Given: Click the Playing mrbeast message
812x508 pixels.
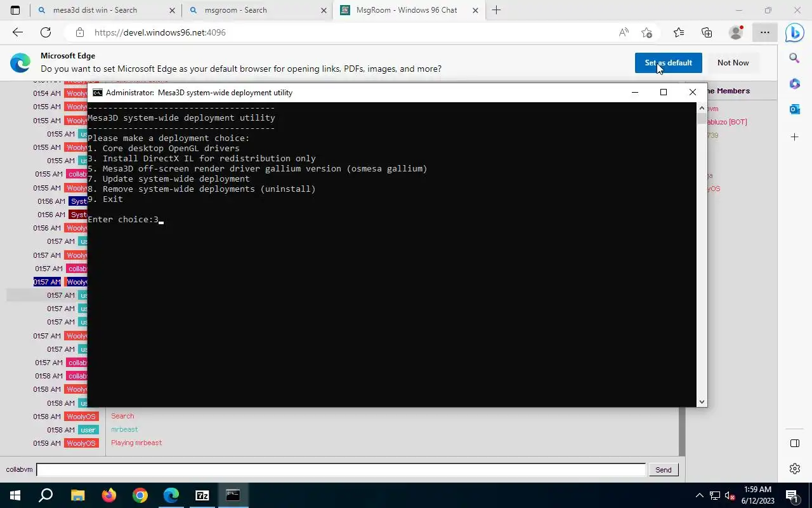Looking at the screenshot, I should (136, 443).
